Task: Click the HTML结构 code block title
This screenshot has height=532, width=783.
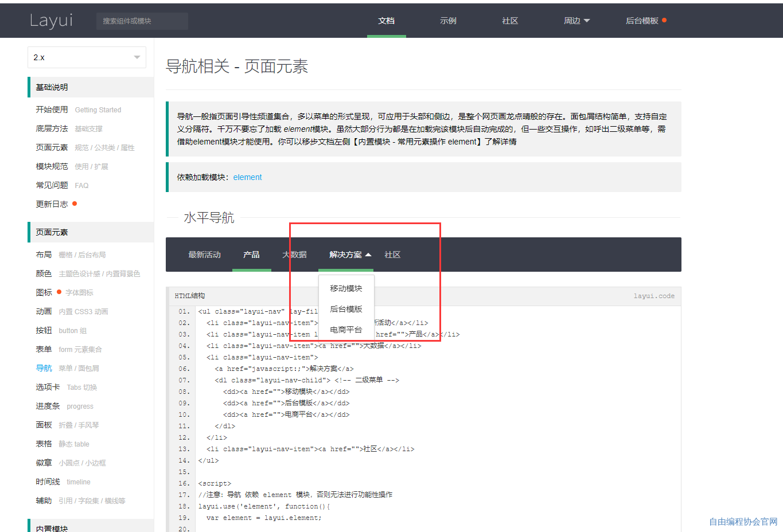Action: (x=190, y=296)
